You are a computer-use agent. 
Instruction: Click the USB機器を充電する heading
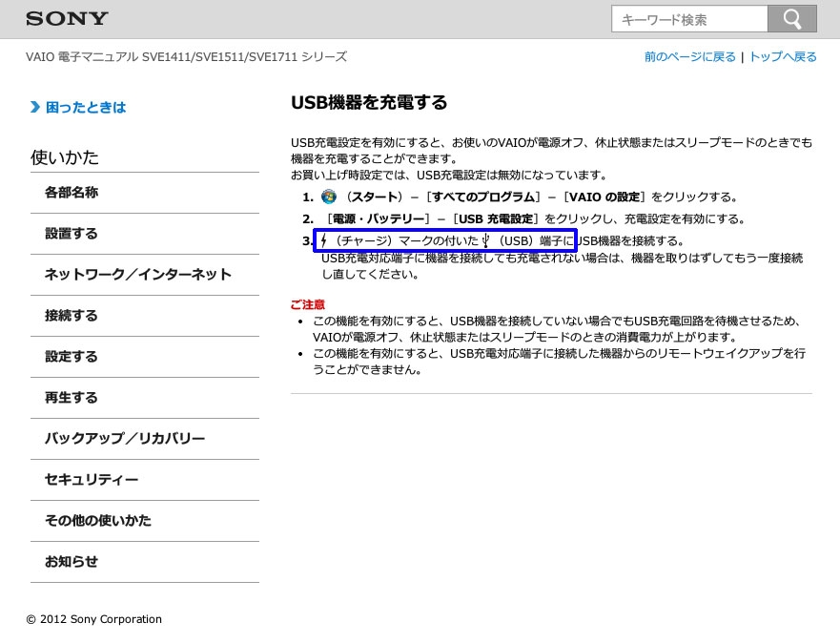click(x=369, y=102)
